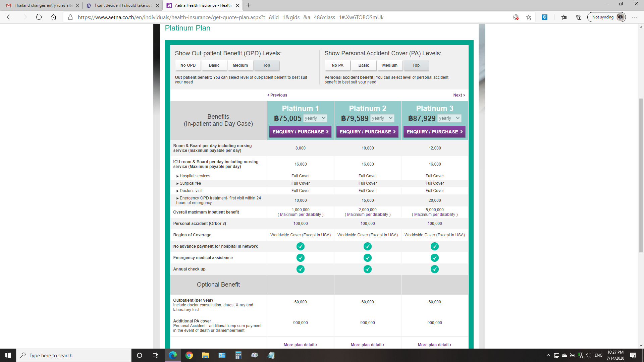The height and width of the screenshot is (362, 644).
Task: Open the collections icon in toolbar
Action: point(579,17)
